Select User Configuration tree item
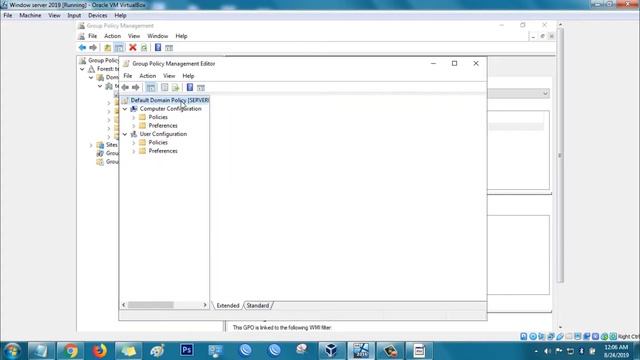The height and width of the screenshot is (360, 640). pyautogui.click(x=163, y=134)
